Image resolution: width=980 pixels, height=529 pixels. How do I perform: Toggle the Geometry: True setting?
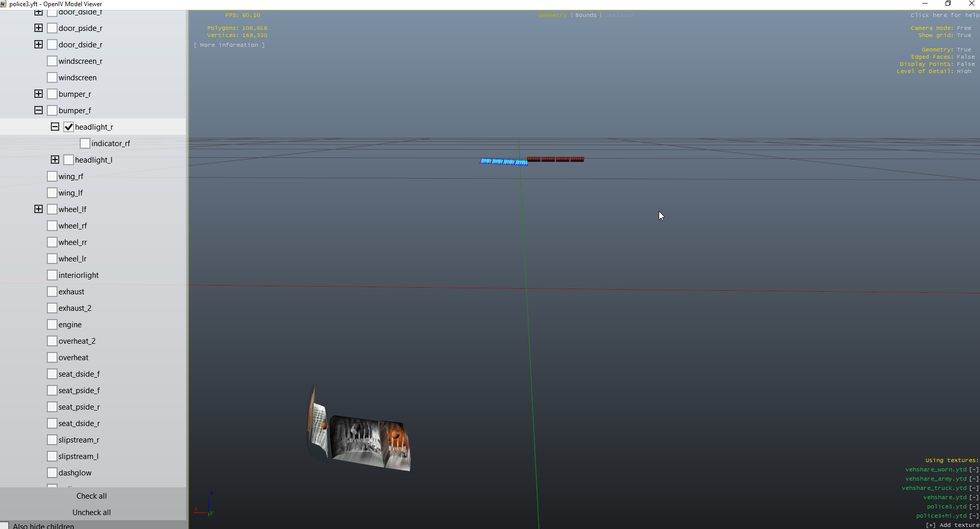point(947,50)
